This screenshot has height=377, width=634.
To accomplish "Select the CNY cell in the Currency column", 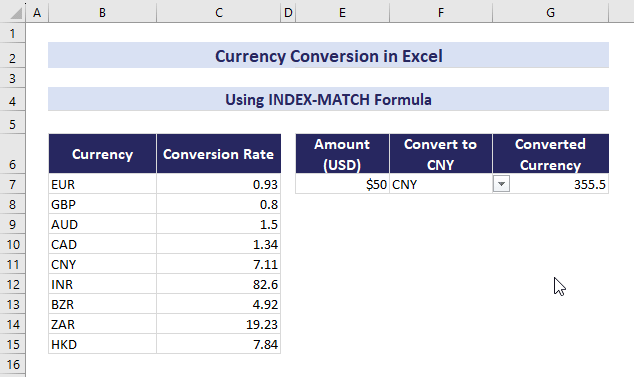I will point(102,264).
